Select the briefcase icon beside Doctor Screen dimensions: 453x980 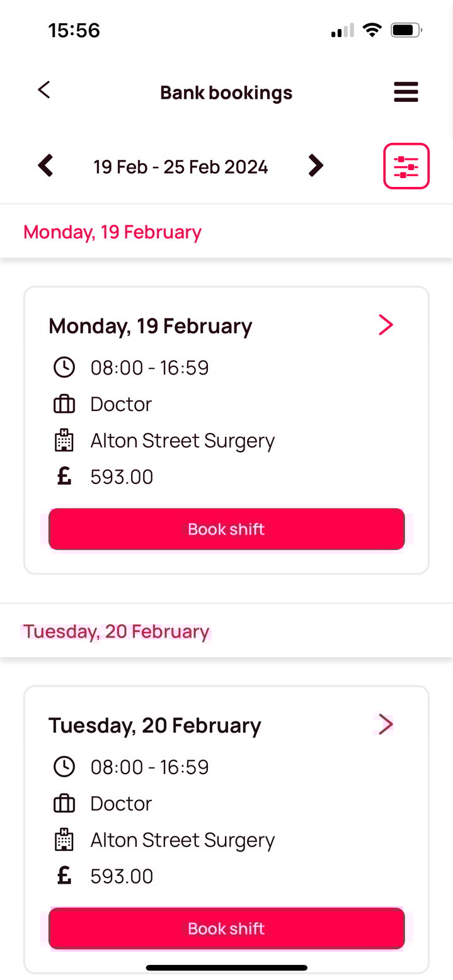64,403
